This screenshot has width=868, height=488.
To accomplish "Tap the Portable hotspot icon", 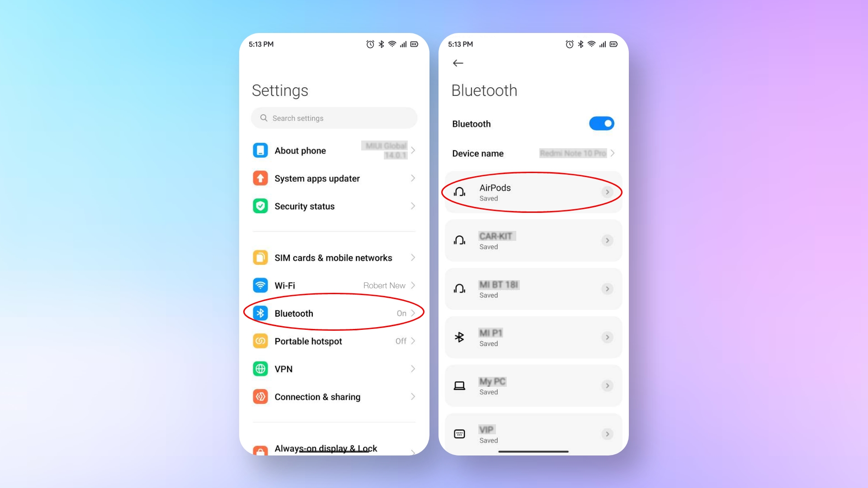I will pyautogui.click(x=260, y=341).
